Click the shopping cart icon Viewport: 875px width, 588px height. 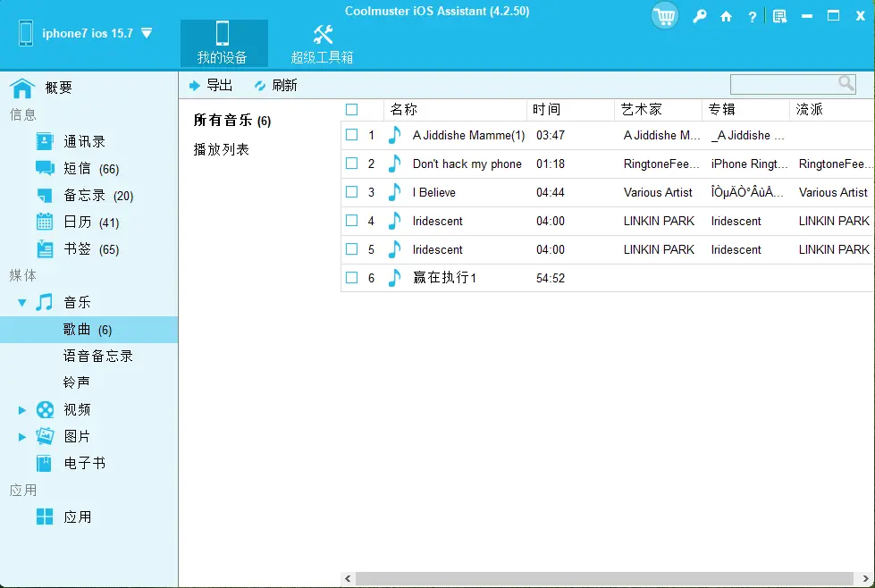tap(664, 16)
